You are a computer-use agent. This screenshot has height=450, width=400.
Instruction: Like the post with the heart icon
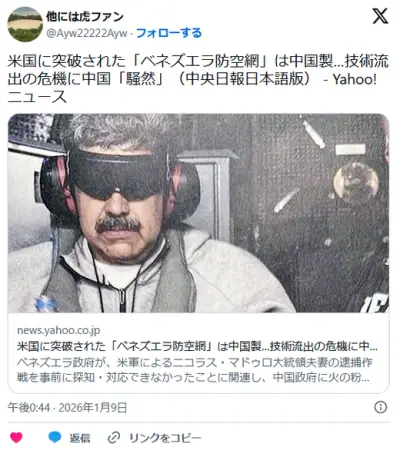pos(16,437)
